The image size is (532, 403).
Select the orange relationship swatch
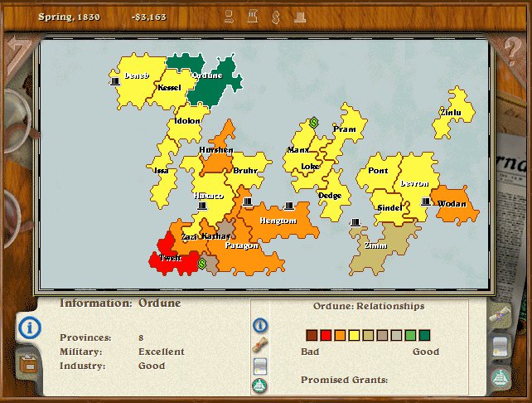(x=340, y=336)
